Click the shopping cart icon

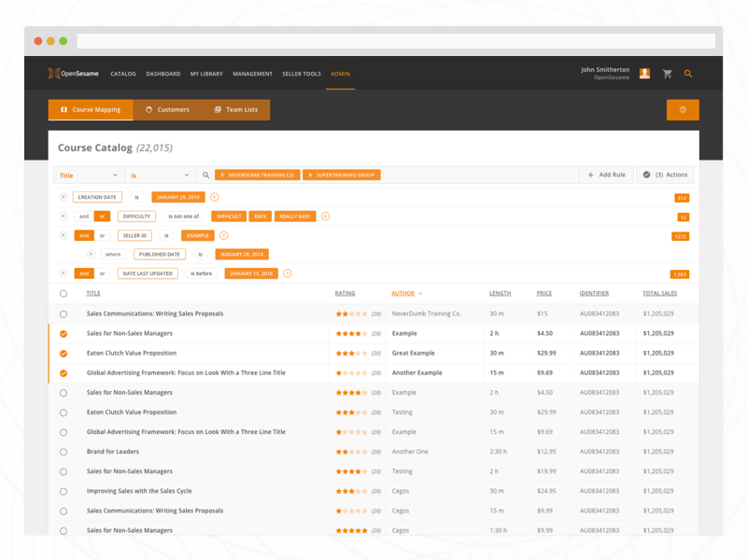pos(667,73)
